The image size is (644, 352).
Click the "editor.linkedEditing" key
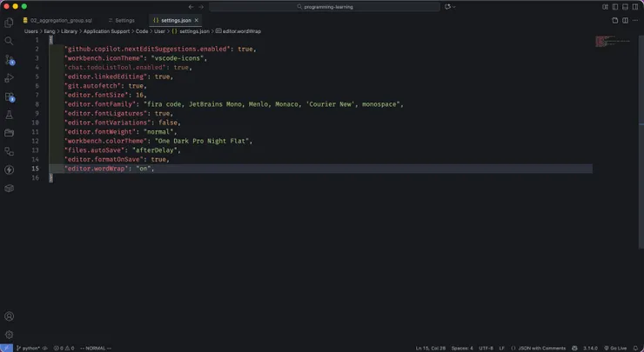click(x=106, y=76)
